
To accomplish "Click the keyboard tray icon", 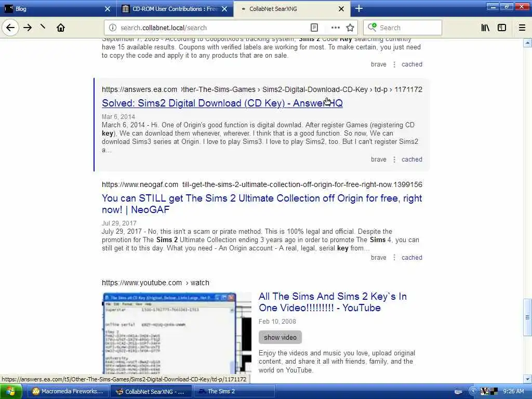I will (x=458, y=392).
